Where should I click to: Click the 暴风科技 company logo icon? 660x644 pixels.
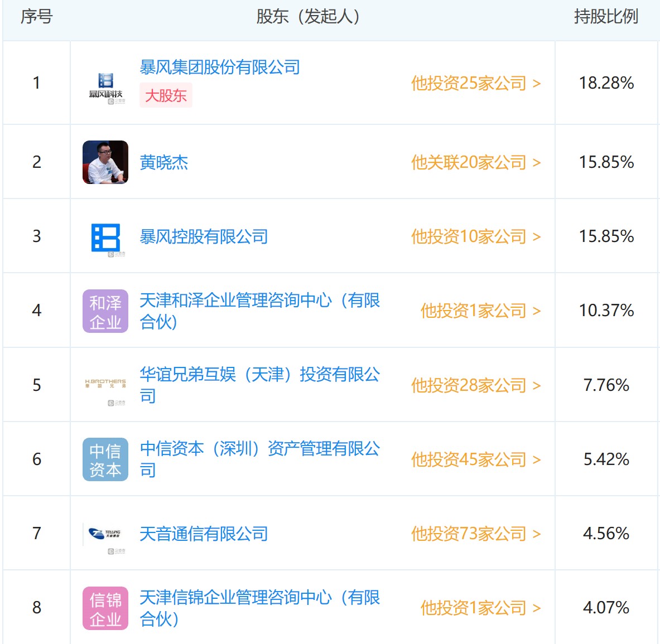pos(105,87)
